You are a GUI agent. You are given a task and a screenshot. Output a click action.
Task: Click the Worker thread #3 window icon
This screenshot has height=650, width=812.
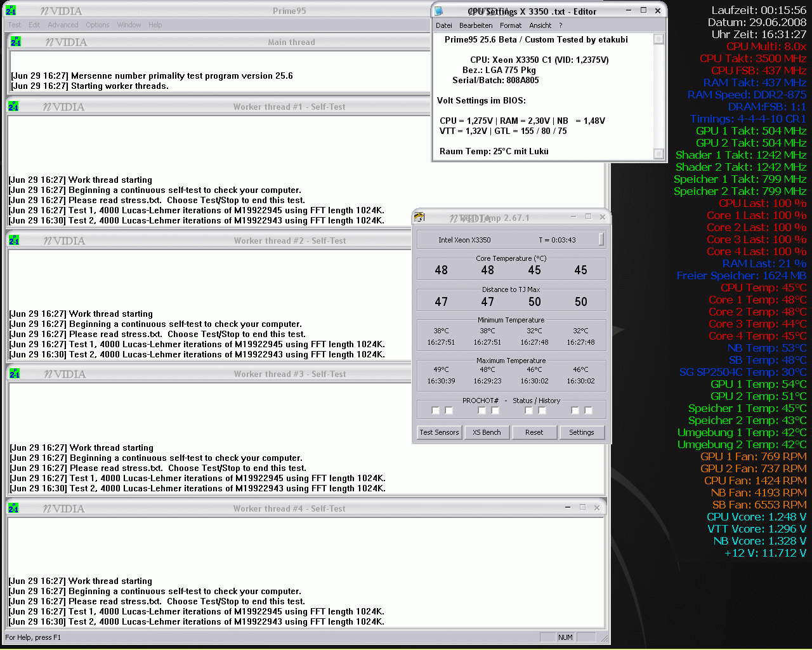15,374
